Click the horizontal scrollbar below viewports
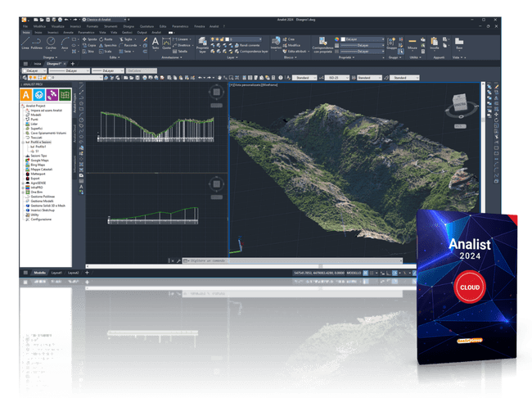The height and width of the screenshot is (398, 532). (251, 266)
